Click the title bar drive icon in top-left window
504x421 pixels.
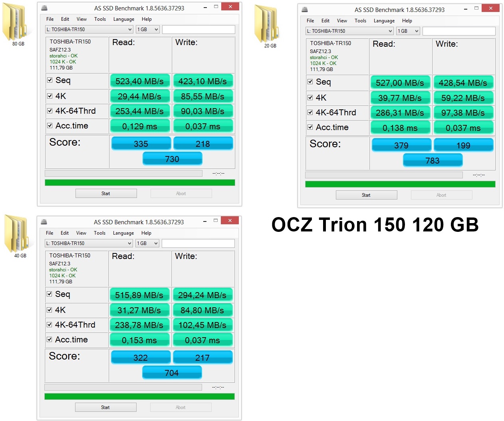pyautogui.click(x=44, y=8)
